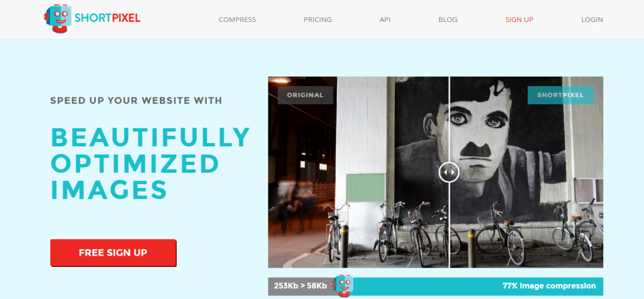The height and width of the screenshot is (299, 644).
Task: Click the 253Kb > 58Kb size label
Action: pos(301,286)
